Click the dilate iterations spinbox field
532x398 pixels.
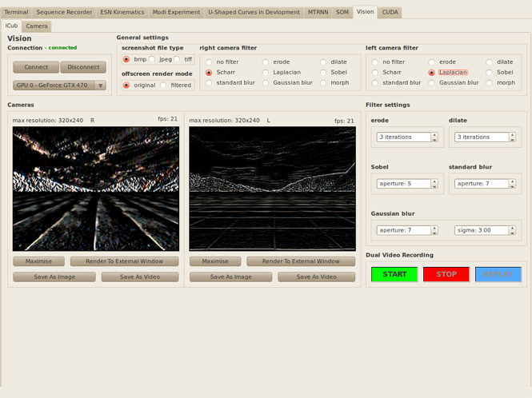482,137
